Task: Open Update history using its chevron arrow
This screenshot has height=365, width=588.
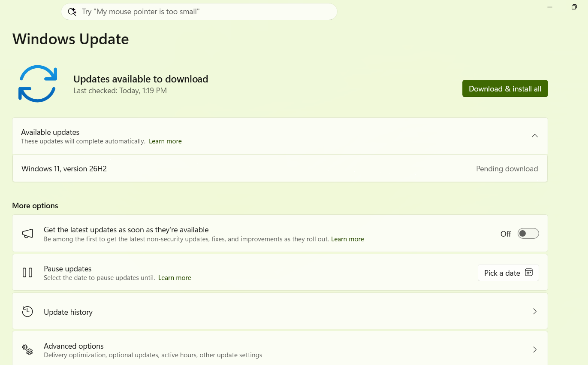Action: tap(535, 311)
